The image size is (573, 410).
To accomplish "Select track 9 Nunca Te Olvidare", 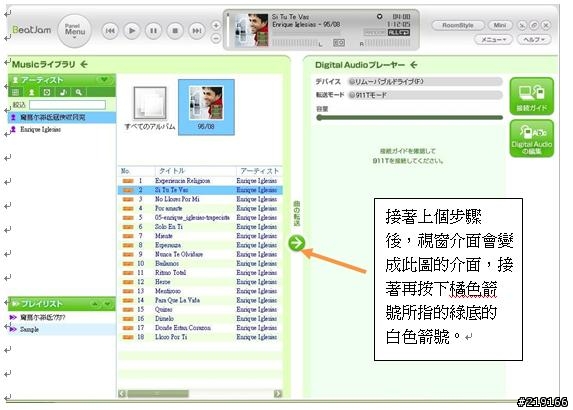I will 200,254.
